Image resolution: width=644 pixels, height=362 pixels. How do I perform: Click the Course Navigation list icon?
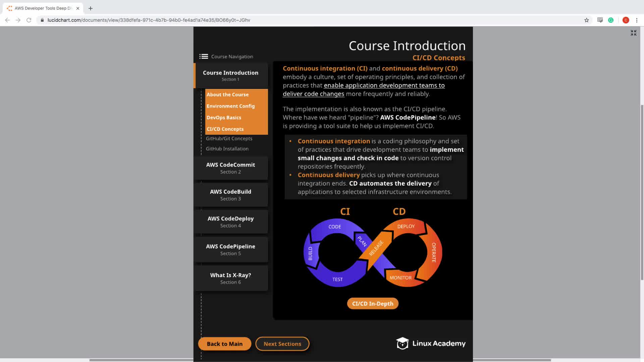pos(204,56)
